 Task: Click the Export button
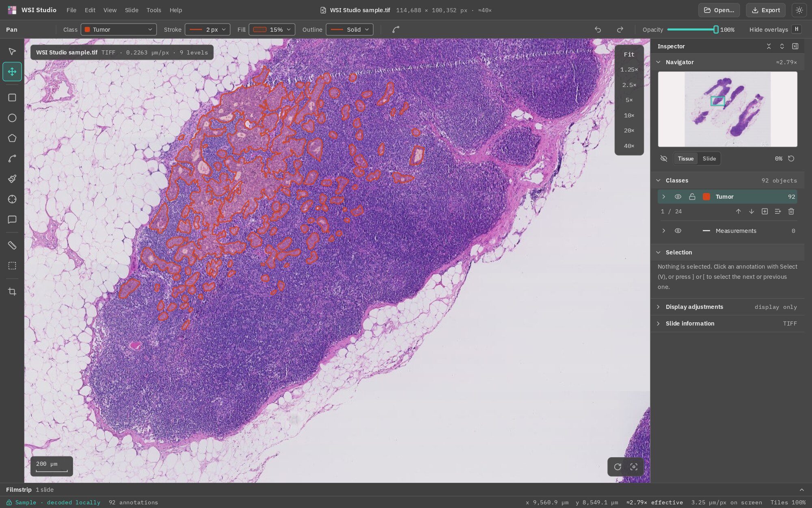pos(765,10)
